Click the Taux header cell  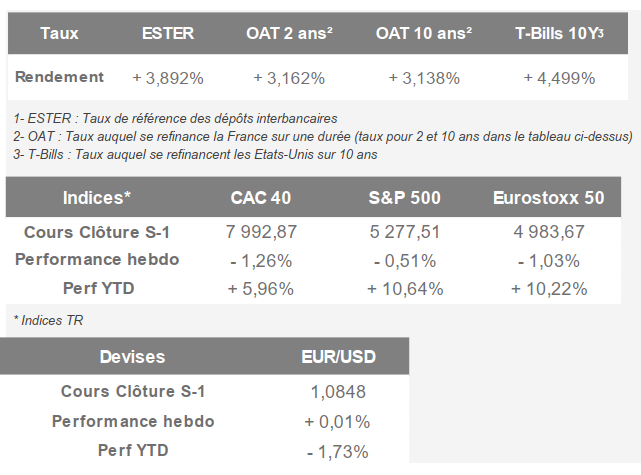(59, 33)
